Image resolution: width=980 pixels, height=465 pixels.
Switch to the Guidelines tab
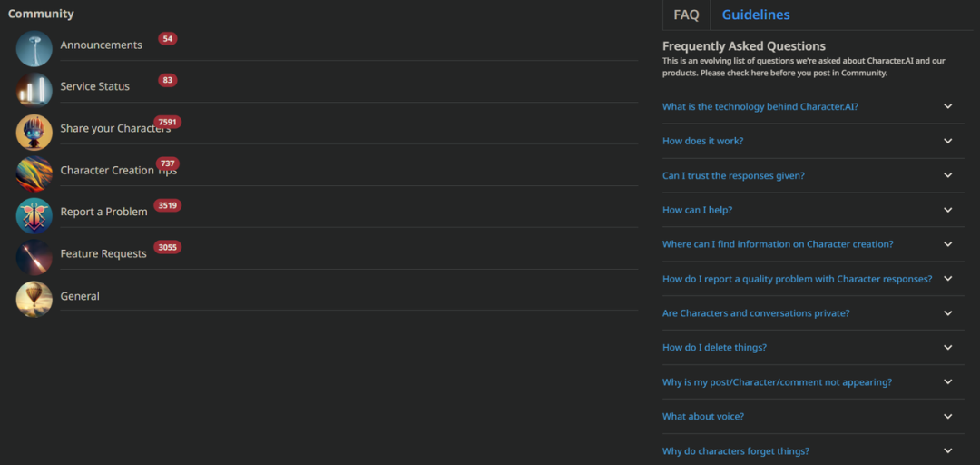point(756,15)
